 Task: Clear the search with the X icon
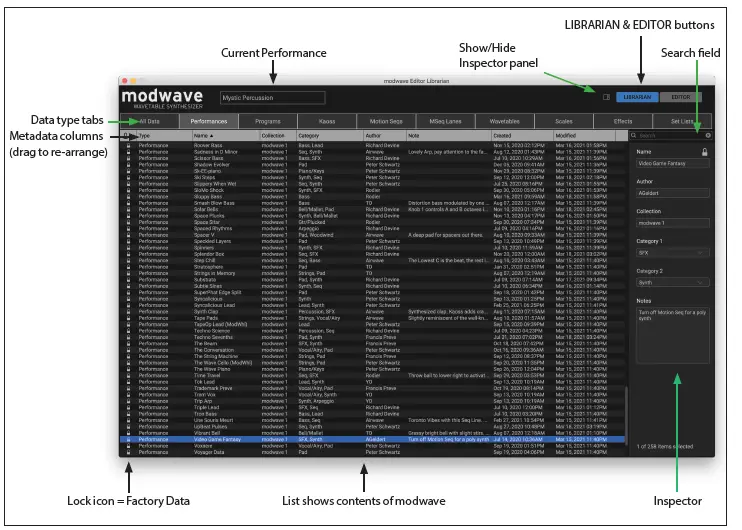click(x=708, y=135)
